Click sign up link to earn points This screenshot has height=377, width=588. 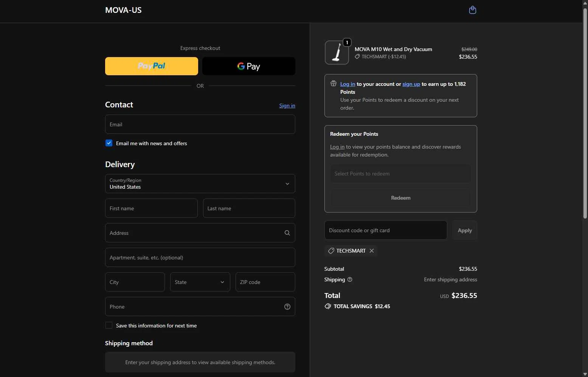(411, 84)
